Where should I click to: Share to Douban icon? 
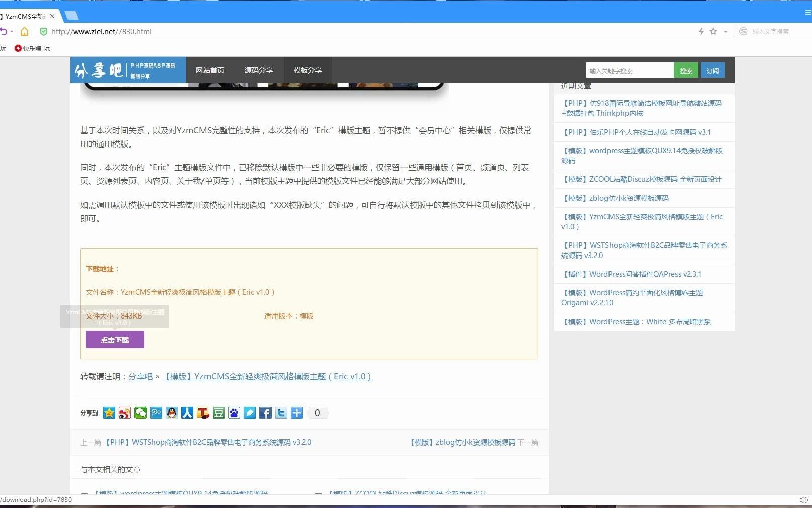coord(219,413)
